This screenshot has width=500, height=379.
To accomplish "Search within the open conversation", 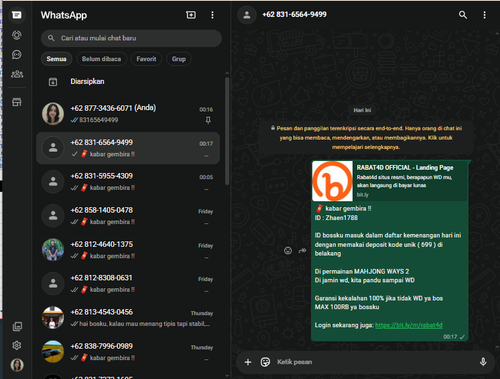I will pyautogui.click(x=463, y=15).
